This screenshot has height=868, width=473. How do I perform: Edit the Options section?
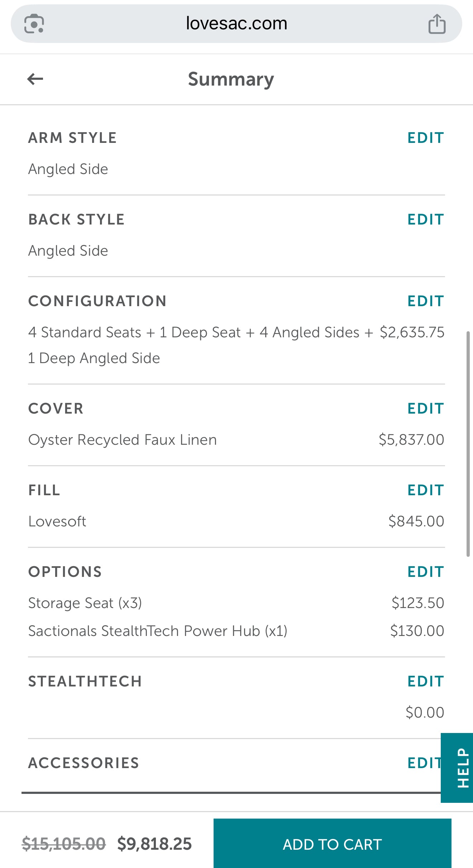(426, 572)
